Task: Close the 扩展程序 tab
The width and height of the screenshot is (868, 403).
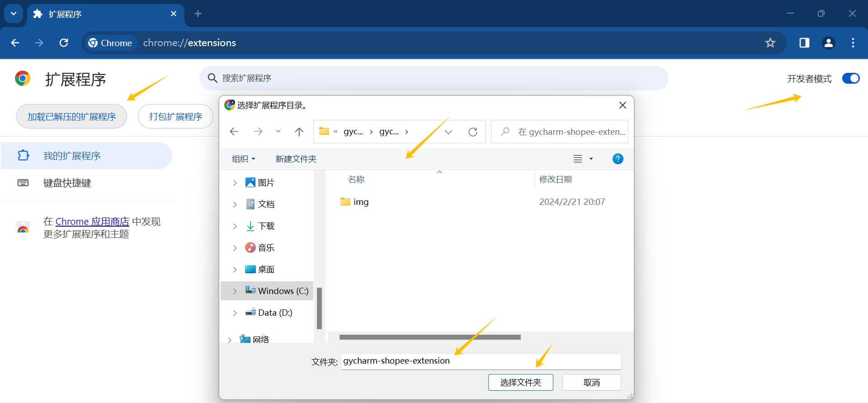Action: point(174,14)
